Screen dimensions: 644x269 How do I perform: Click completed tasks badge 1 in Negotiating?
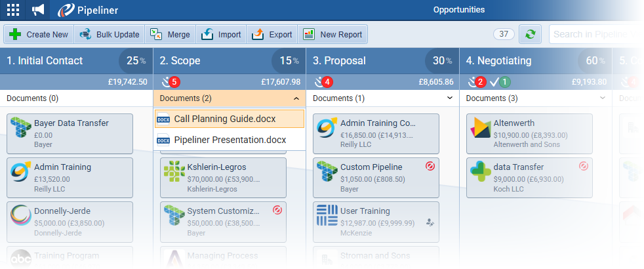(x=505, y=82)
